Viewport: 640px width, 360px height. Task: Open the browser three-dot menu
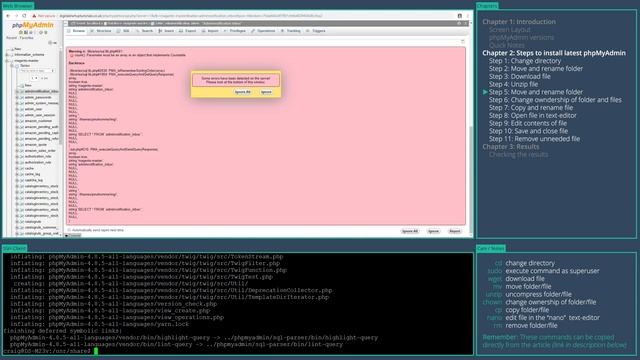point(468,16)
